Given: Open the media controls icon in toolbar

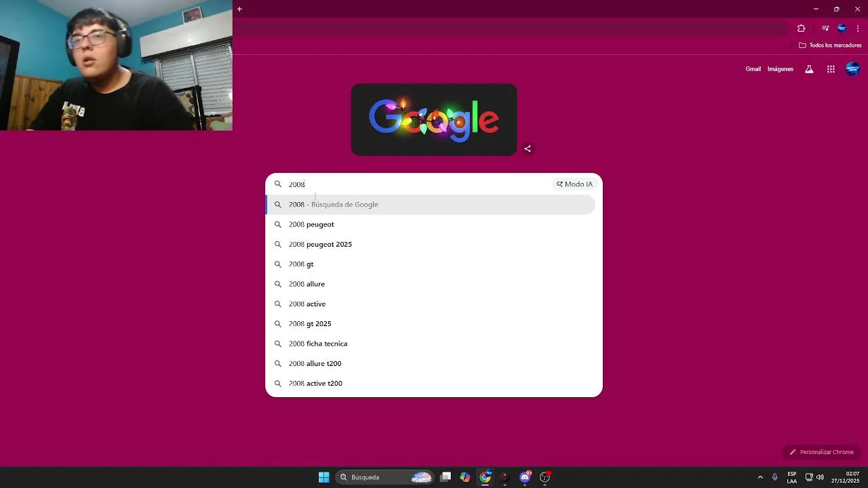Looking at the screenshot, I should pos(825,28).
